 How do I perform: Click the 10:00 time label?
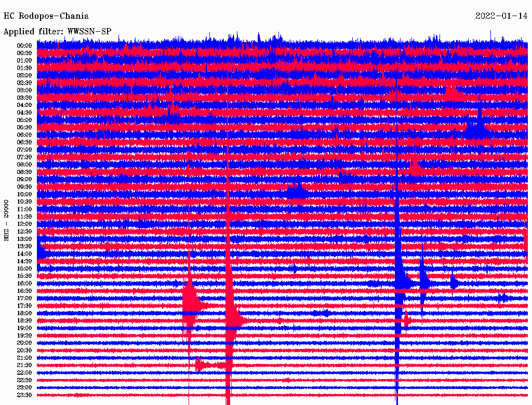click(x=24, y=194)
